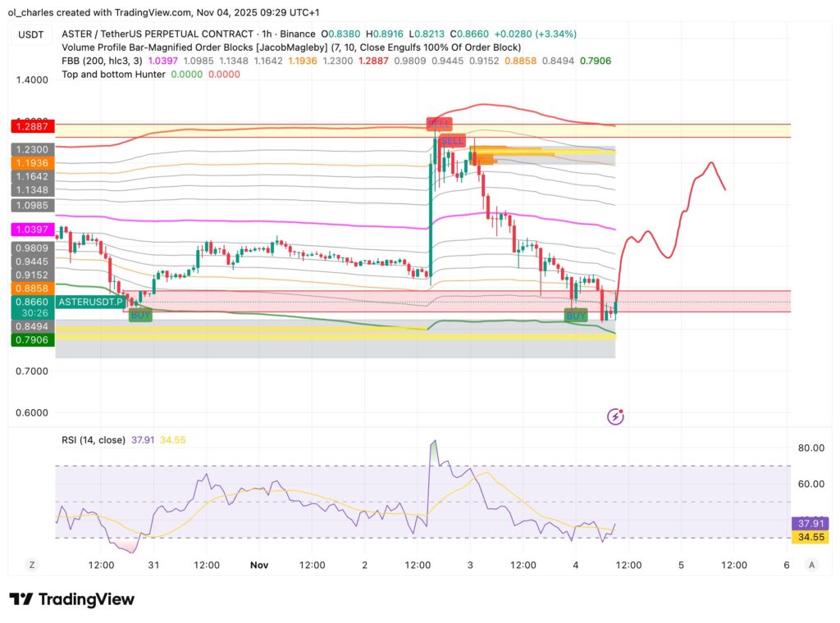This screenshot has height=623, width=840.
Task: Select the topmost red SELL marker
Action: point(439,124)
